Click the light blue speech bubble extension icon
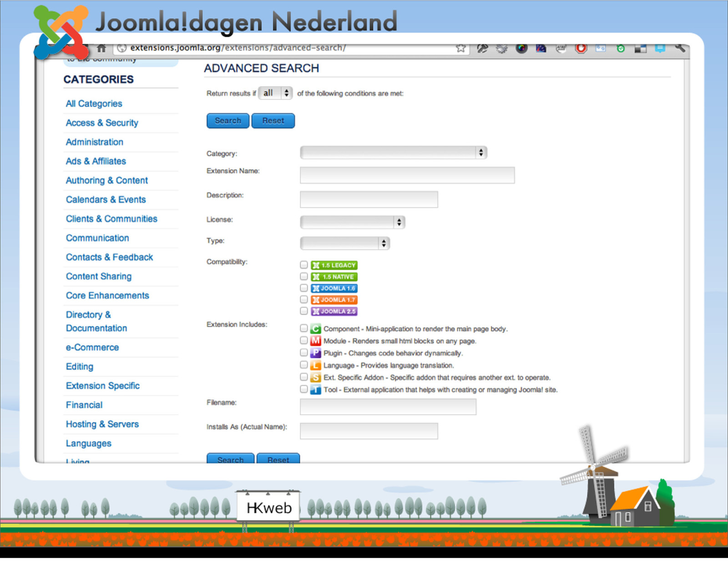Viewport: 728px width, 561px height. coord(660,48)
